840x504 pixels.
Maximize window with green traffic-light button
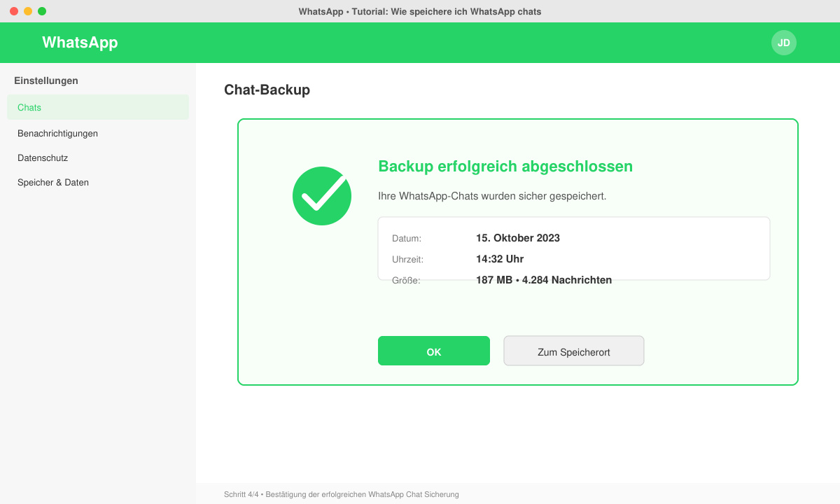click(x=42, y=11)
